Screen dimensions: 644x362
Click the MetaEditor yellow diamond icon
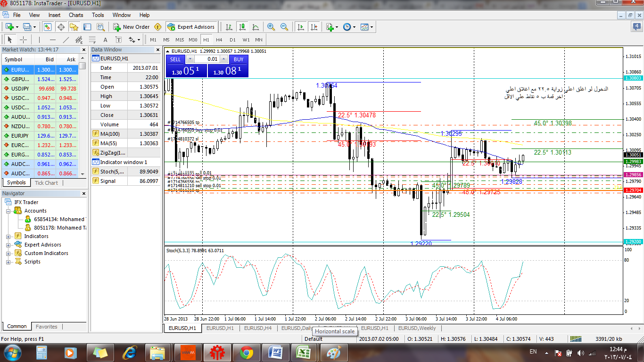coord(157,27)
